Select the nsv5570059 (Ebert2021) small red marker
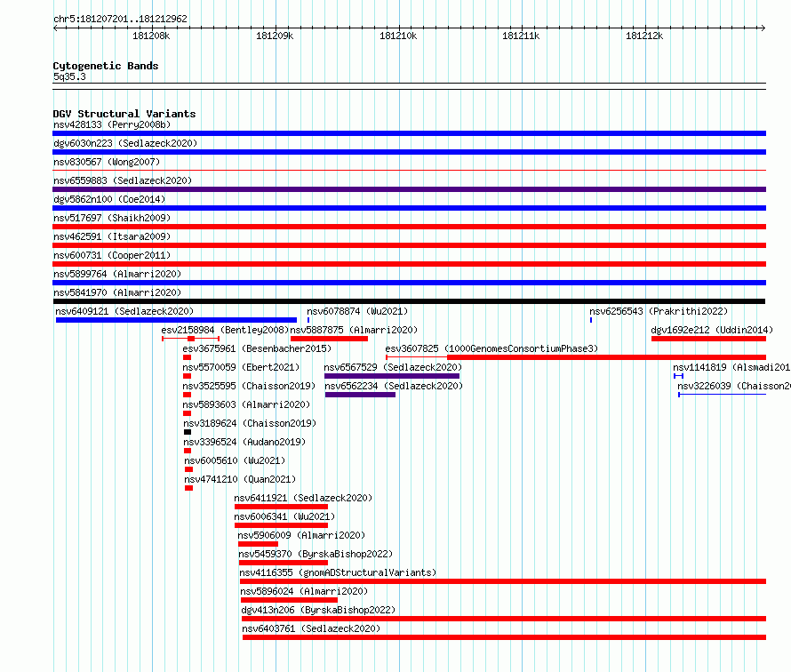791x672 pixels. [188, 376]
